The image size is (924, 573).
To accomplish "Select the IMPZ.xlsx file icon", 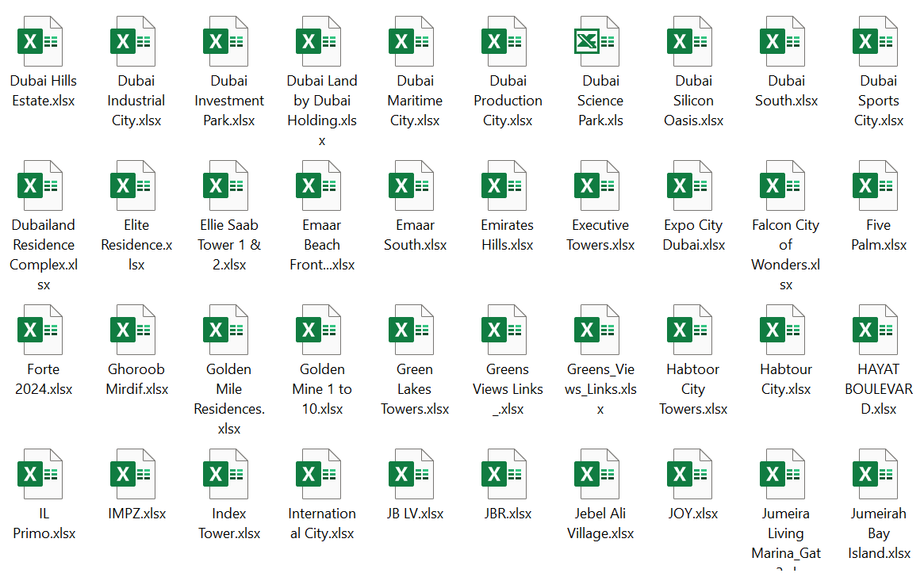I will tap(134, 474).
